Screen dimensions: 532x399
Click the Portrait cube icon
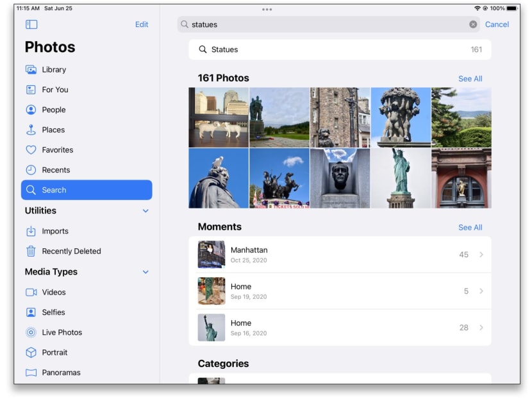coord(31,352)
